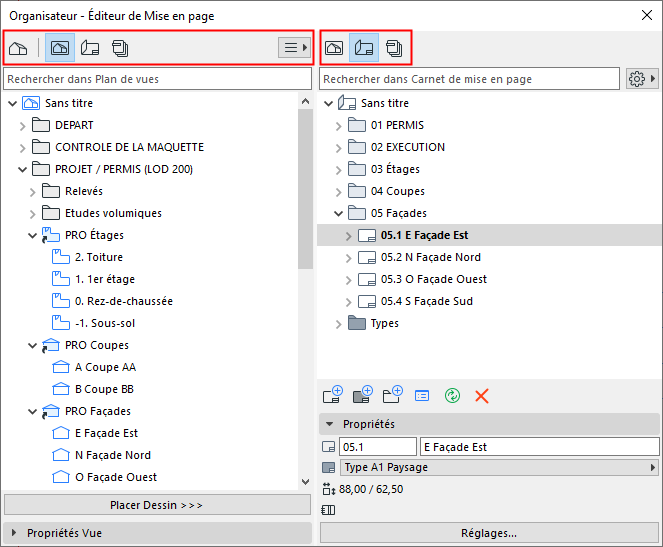Expand the '04 Coupes' subset
Viewport: 663px width, 547px height.
click(x=338, y=191)
